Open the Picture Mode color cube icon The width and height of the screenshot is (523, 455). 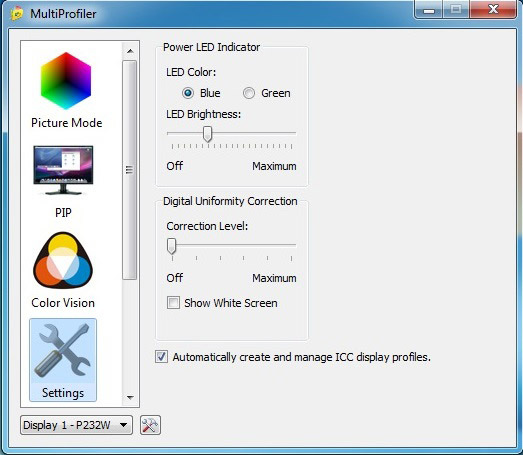66,81
